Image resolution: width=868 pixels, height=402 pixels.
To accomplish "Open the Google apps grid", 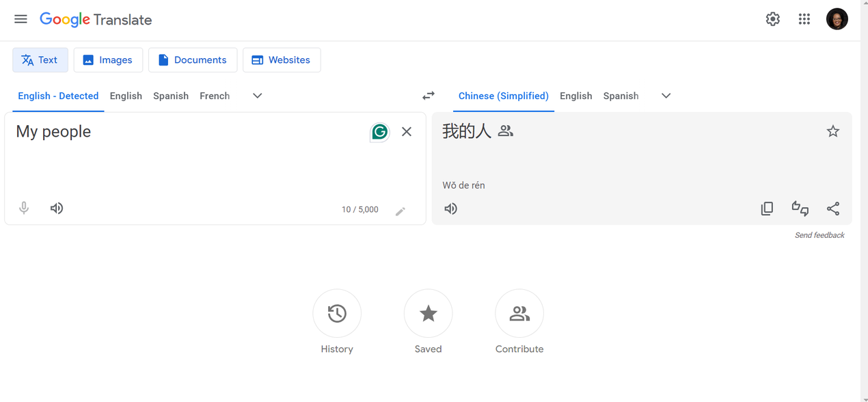I will [804, 19].
